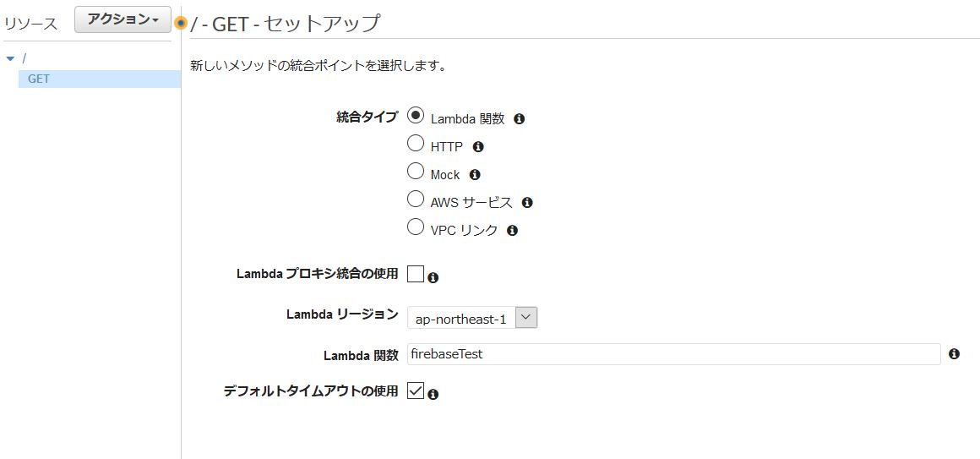This screenshot has height=459, width=980.
Task: Click info icon beside AWS サービス option
Action: tap(527, 203)
